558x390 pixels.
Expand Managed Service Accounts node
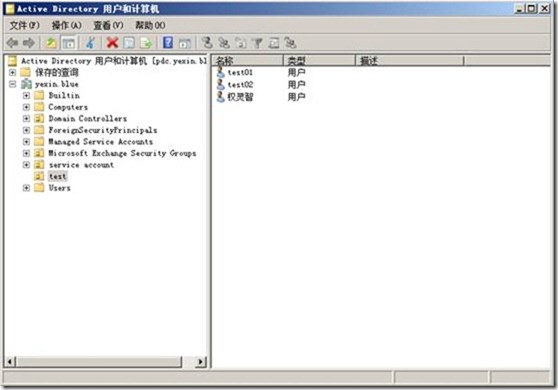coord(26,142)
